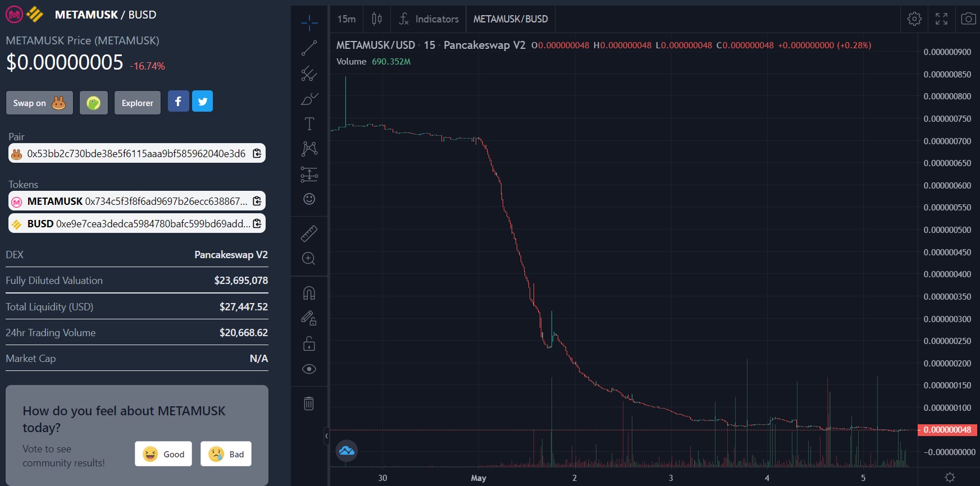Image resolution: width=980 pixels, height=486 pixels.
Task: Click the current price label on axis
Action: click(947, 430)
